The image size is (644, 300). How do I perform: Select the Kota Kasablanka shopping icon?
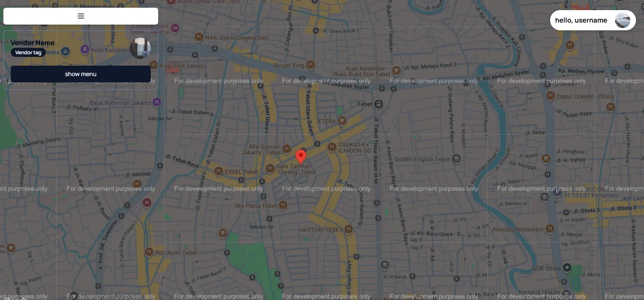(x=85, y=50)
